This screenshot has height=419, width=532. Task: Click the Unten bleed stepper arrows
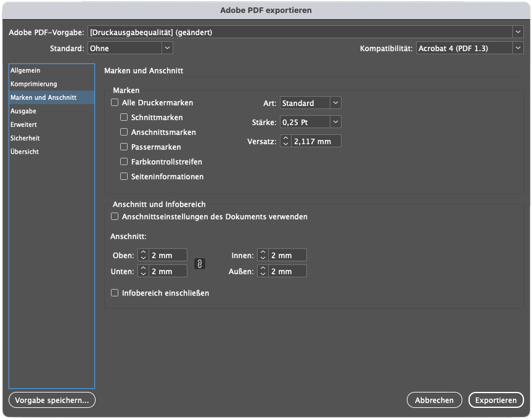coord(143,271)
